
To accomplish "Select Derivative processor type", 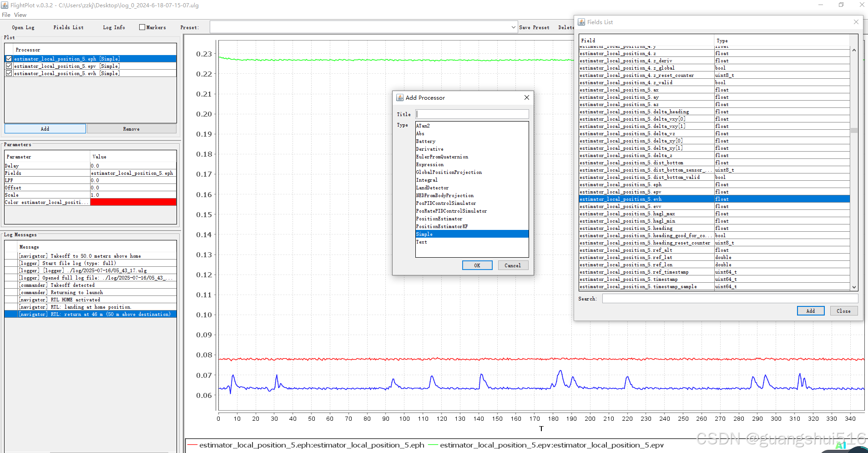I will (472, 149).
